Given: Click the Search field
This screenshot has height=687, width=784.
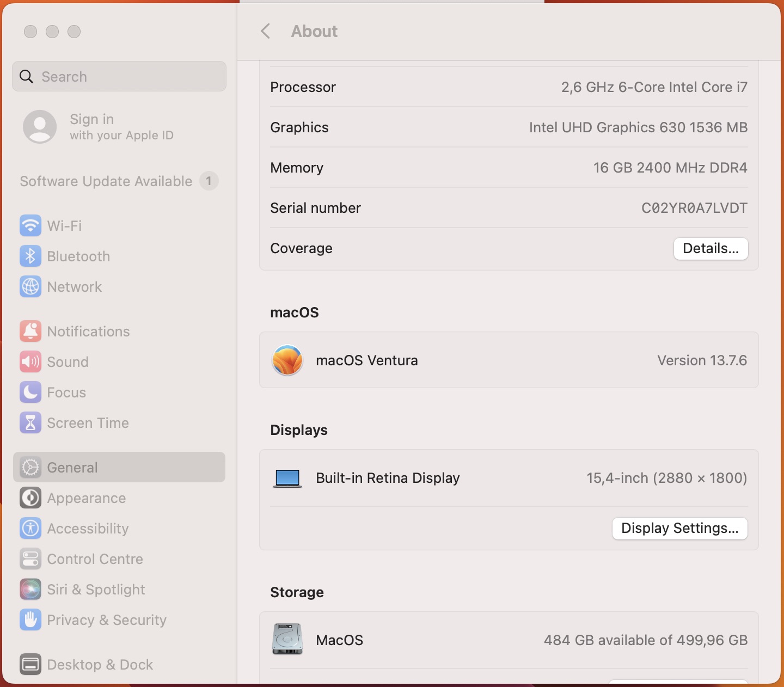Looking at the screenshot, I should [119, 76].
